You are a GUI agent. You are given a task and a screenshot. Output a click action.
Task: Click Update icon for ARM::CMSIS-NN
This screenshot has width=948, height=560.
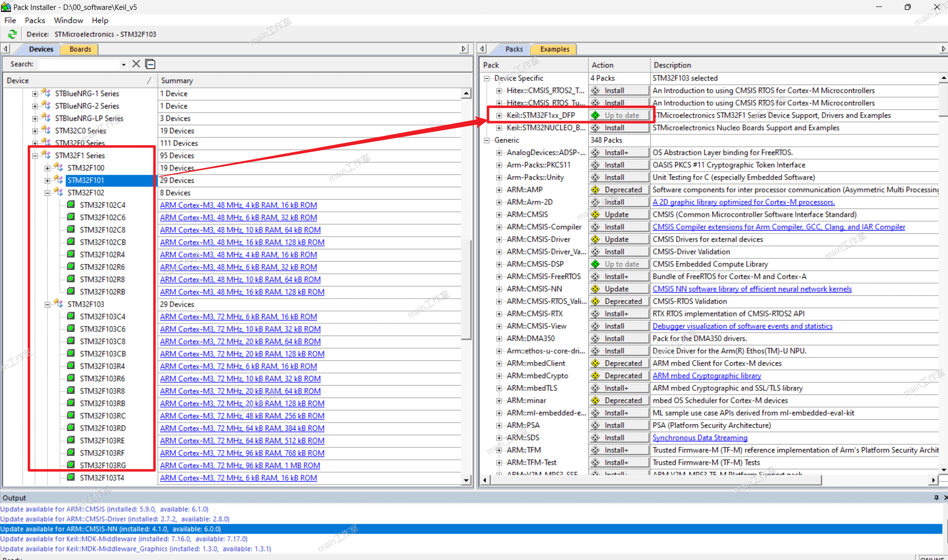(x=596, y=289)
